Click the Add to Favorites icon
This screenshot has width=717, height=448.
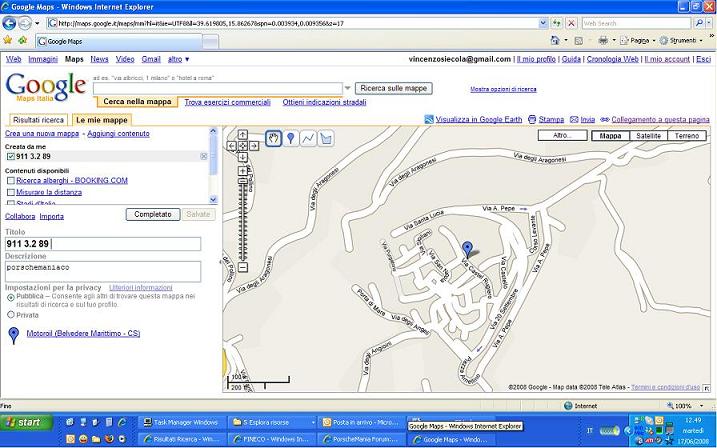(22, 41)
